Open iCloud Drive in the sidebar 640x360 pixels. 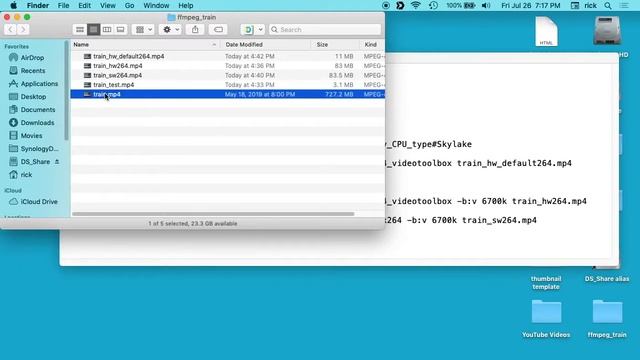[x=33, y=202]
